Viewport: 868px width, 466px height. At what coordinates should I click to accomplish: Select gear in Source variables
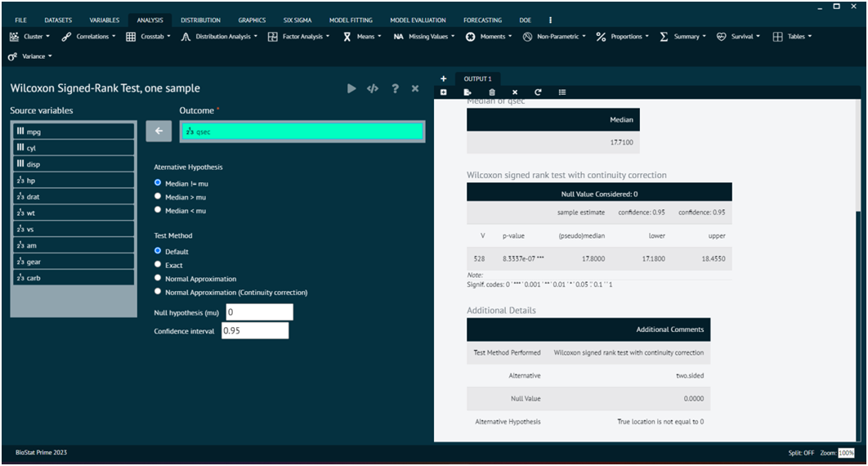(74, 262)
